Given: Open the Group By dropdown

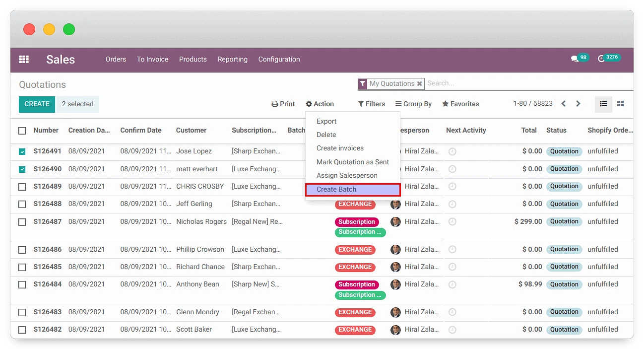Looking at the screenshot, I should point(413,104).
